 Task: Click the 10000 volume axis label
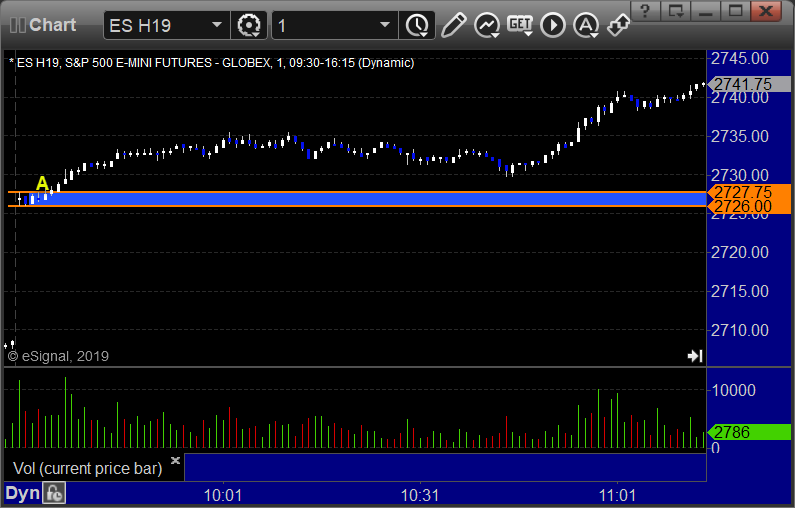(x=734, y=390)
